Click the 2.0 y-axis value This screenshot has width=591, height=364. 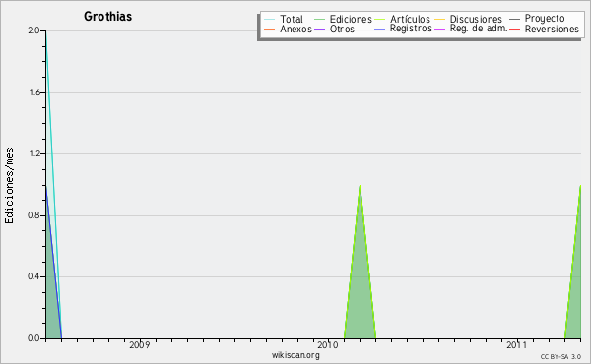pyautogui.click(x=33, y=30)
